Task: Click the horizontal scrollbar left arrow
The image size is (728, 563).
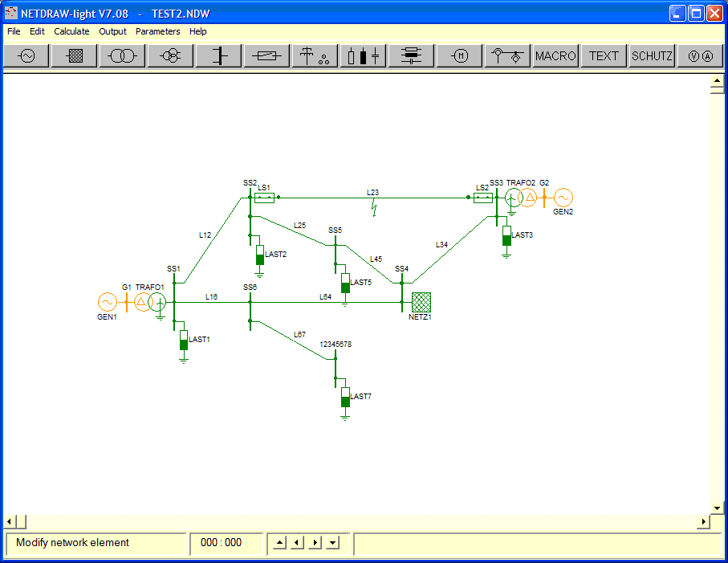Action: (9, 522)
